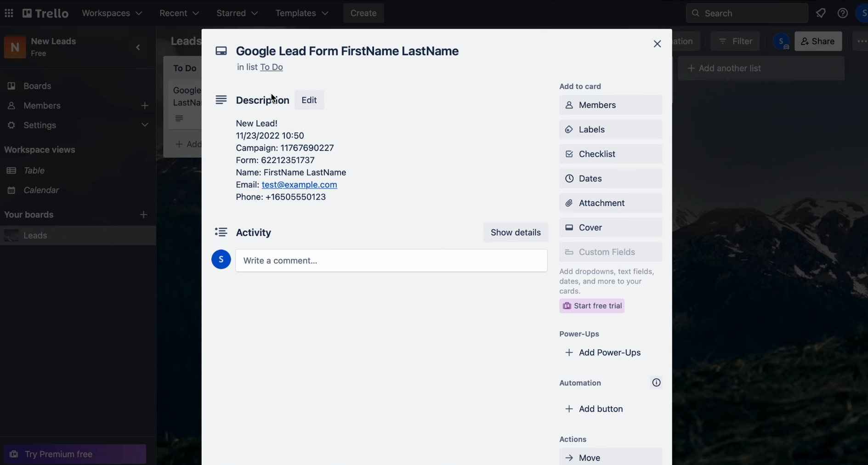Select the Leads board in sidebar

(x=78, y=235)
